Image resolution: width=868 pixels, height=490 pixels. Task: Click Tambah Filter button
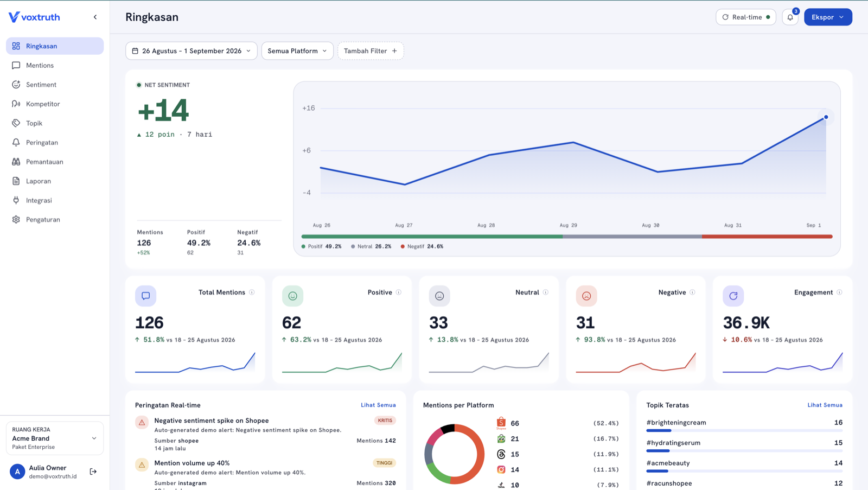(371, 51)
